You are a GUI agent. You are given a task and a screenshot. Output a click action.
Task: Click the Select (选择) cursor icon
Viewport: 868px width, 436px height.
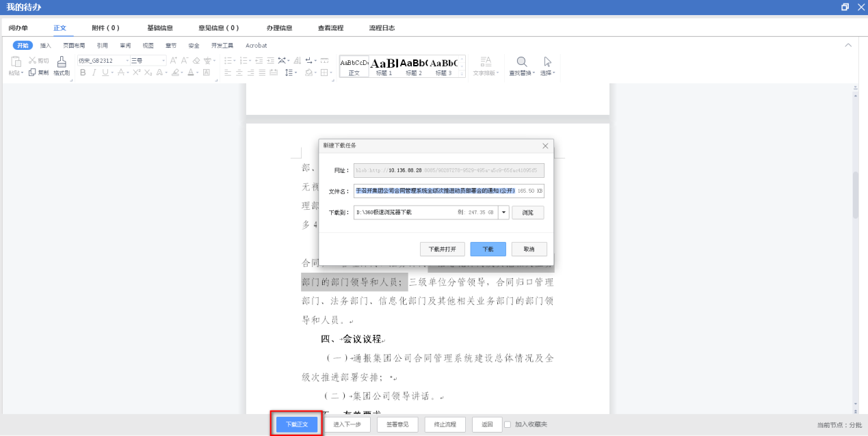coord(547,62)
